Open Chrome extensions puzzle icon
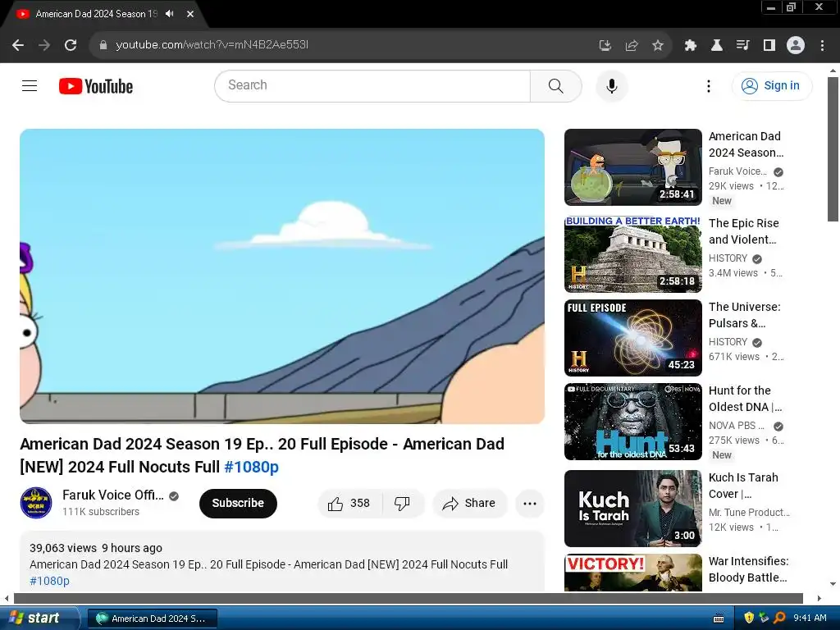 click(690, 45)
